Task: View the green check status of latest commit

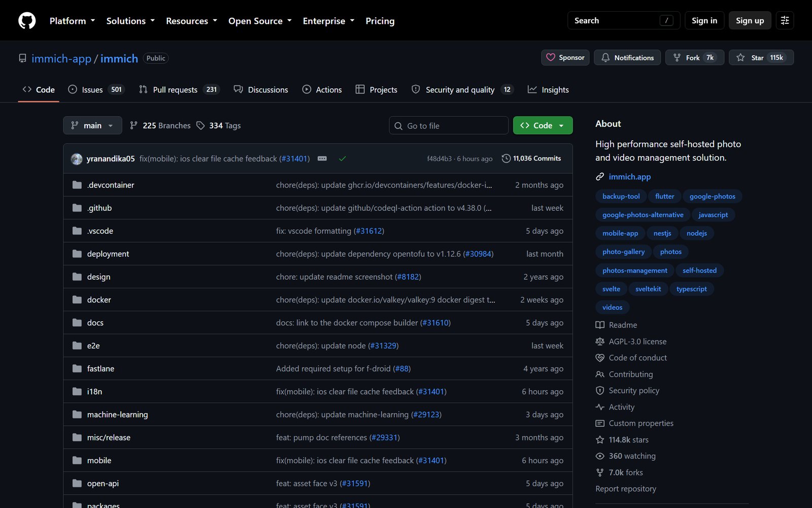Action: coord(343,158)
